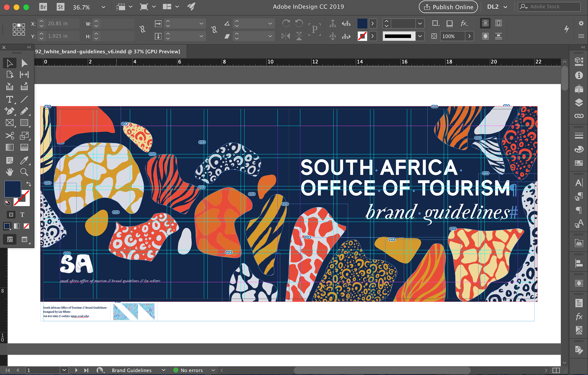This screenshot has width=588, height=375.
Task: Go to the first page
Action: tap(8, 370)
